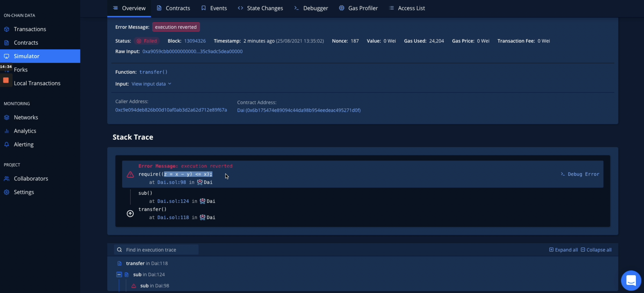Switch to the State Changes tab
Viewport: 644px width, 293px height.
pyautogui.click(x=260, y=8)
